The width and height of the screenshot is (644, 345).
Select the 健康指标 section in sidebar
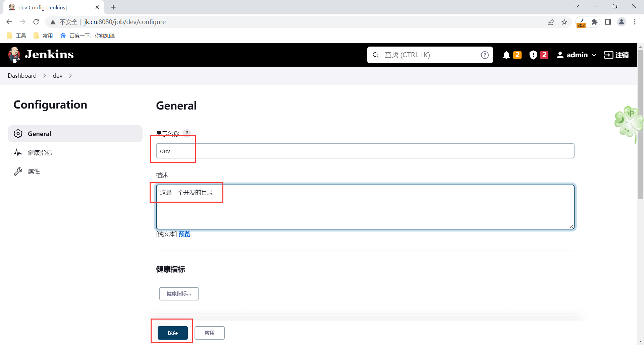75,152
